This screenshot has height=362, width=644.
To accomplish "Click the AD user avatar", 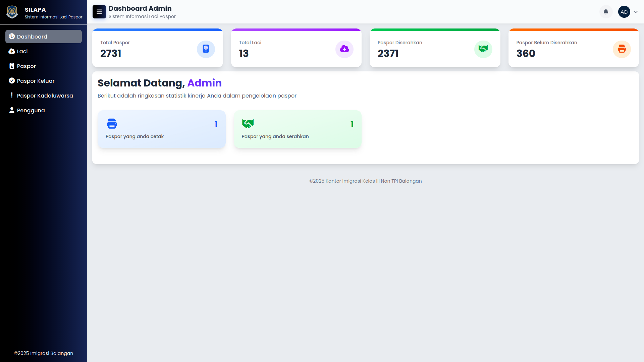I will [x=624, y=12].
